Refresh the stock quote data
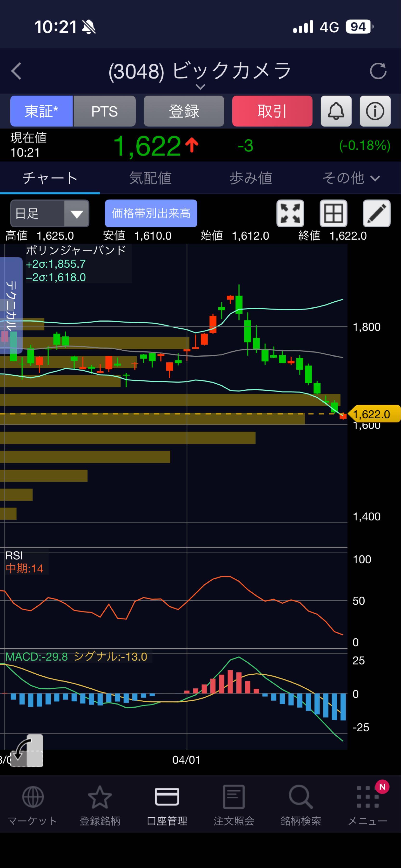401x868 pixels. point(378,71)
